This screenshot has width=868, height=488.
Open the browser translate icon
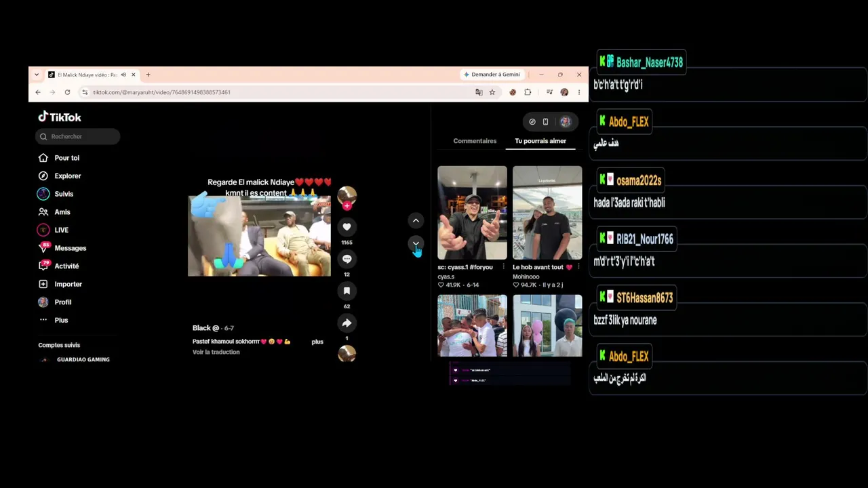[x=479, y=92]
